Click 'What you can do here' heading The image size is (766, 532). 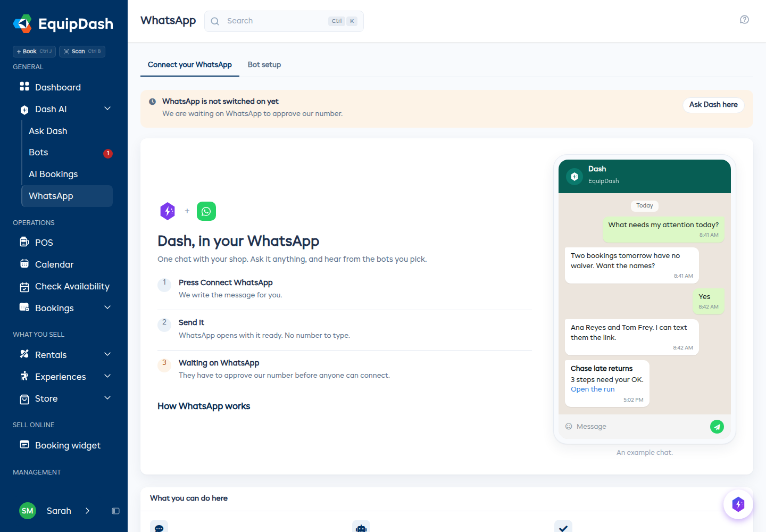coord(189,498)
